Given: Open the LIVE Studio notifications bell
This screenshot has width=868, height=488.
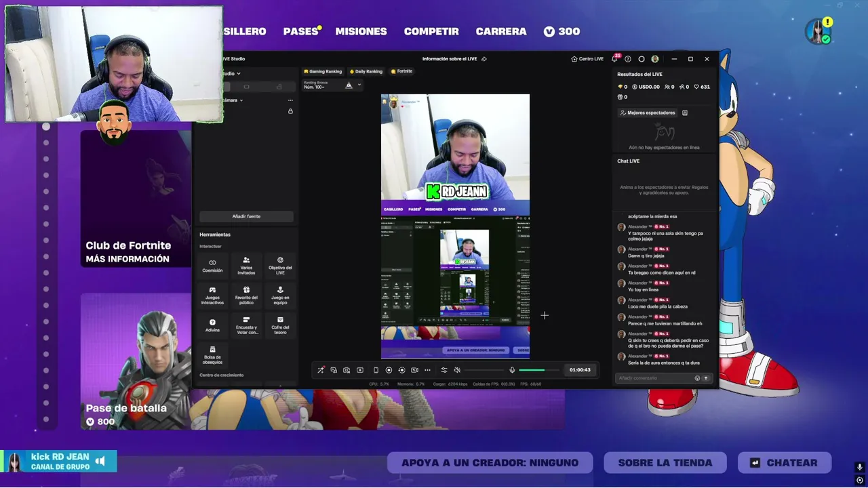Looking at the screenshot, I should [614, 59].
